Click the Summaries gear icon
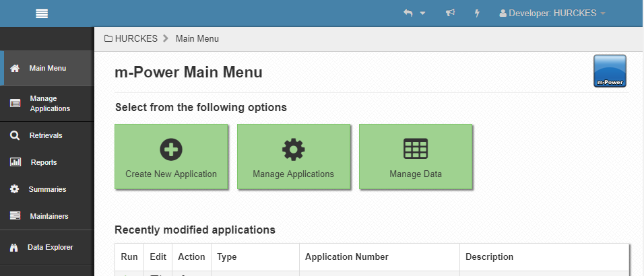Image resolution: width=644 pixels, height=276 pixels. click(15, 189)
